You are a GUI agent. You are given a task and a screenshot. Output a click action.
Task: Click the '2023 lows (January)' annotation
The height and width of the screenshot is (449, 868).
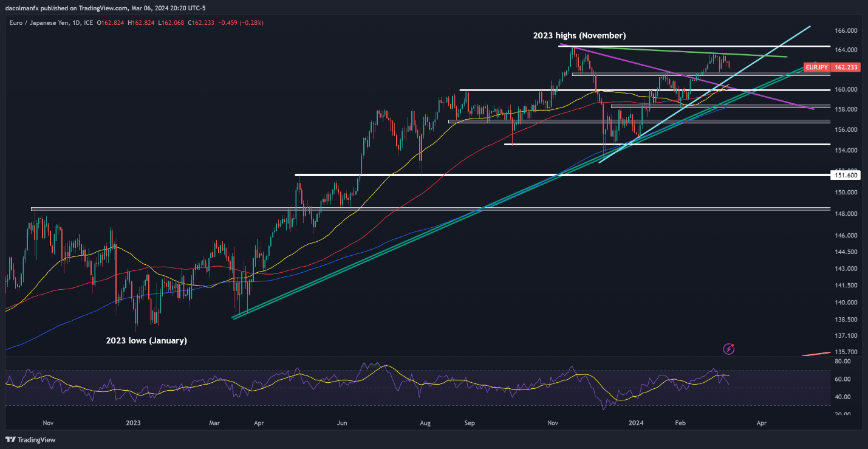click(x=148, y=341)
